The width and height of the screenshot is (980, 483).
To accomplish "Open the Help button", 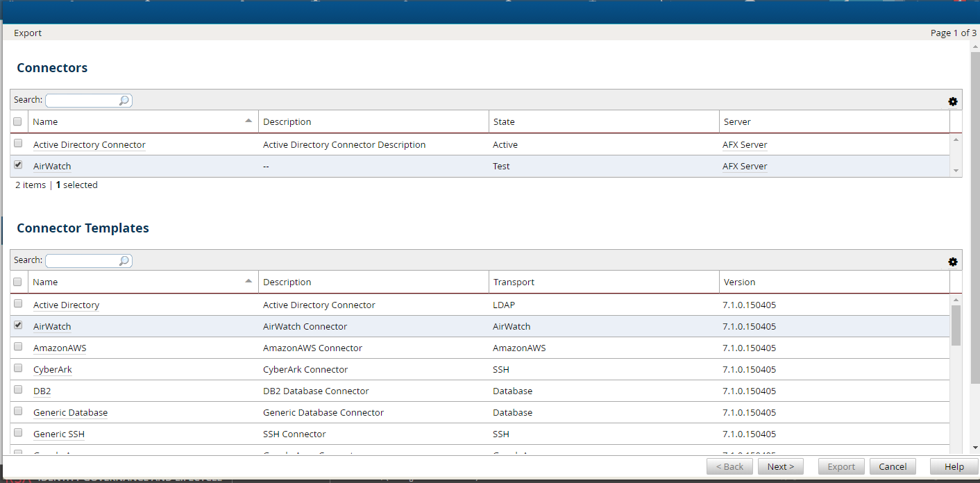I will pos(954,466).
